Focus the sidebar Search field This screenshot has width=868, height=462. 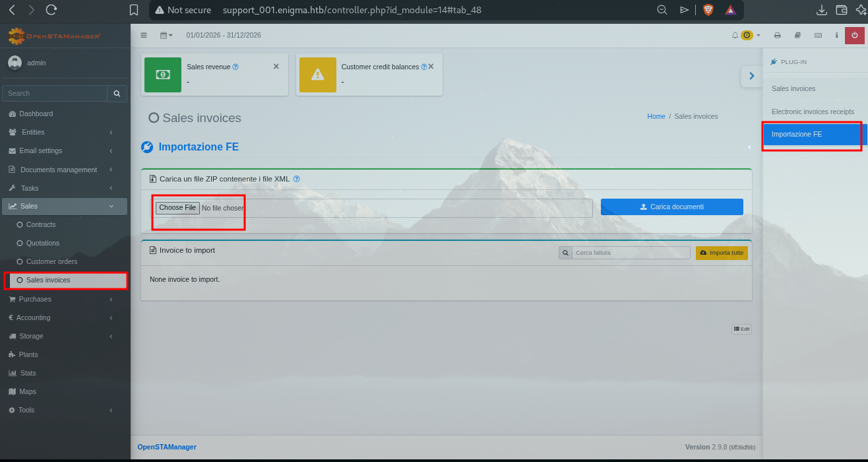click(x=55, y=93)
